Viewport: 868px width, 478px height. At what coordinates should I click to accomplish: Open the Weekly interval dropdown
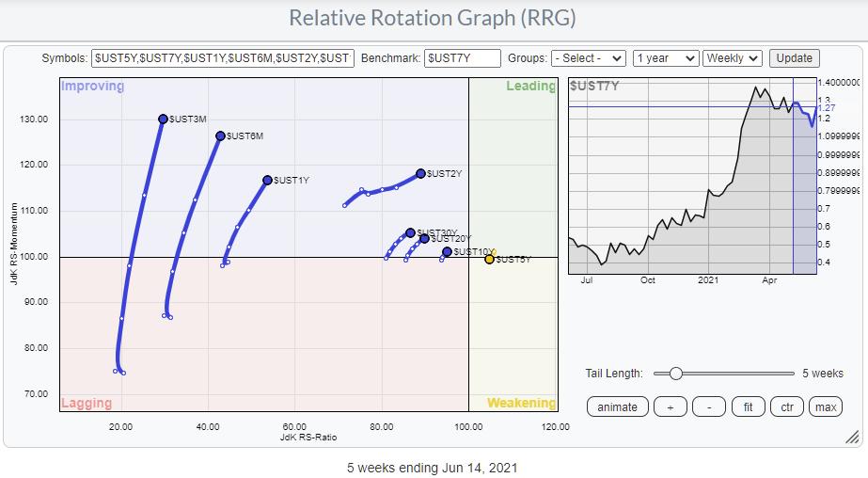[732, 58]
